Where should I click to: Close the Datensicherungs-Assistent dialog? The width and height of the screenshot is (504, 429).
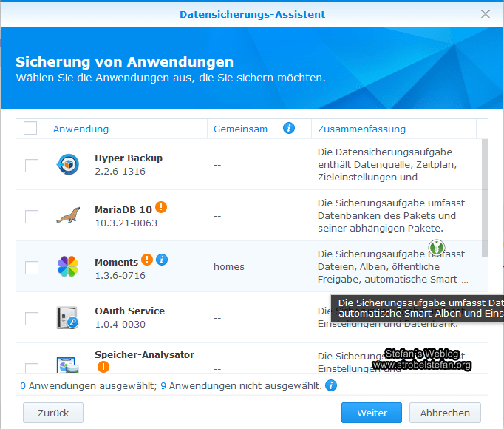(x=485, y=14)
